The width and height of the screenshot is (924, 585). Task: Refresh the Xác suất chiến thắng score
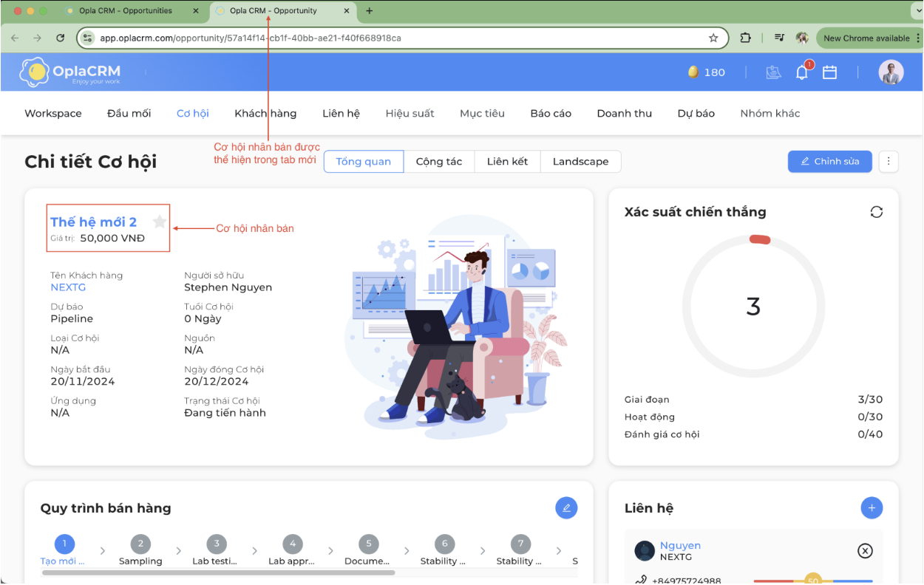coord(877,212)
